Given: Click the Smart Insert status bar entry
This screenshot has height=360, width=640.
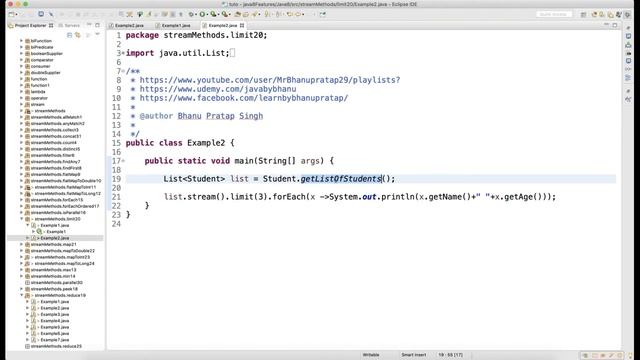Looking at the screenshot, I should (413, 355).
